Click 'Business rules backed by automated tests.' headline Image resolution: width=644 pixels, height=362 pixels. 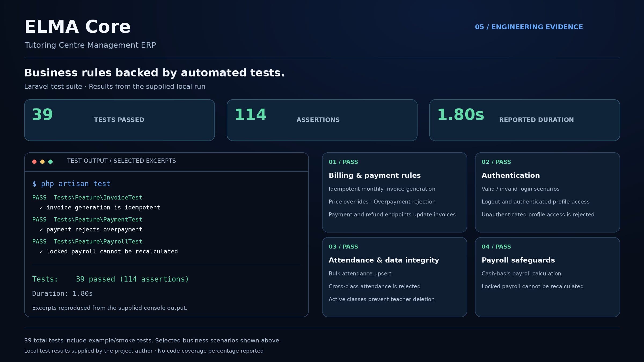click(x=154, y=73)
